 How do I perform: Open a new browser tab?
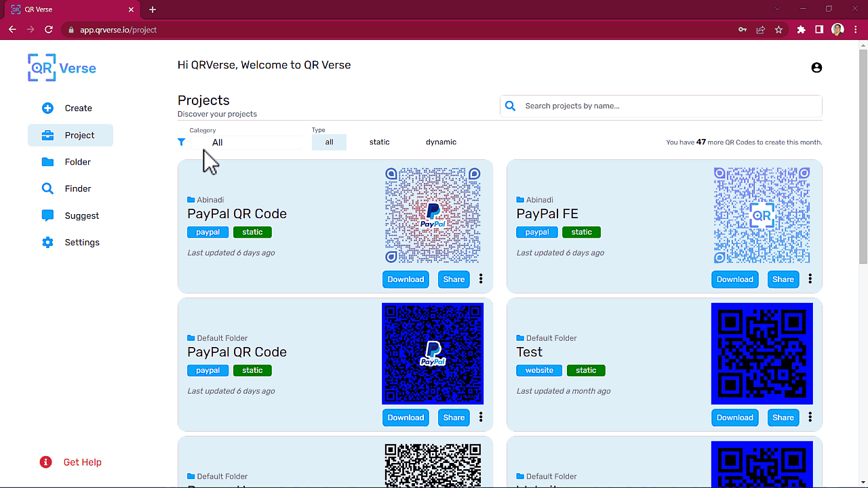click(x=153, y=9)
